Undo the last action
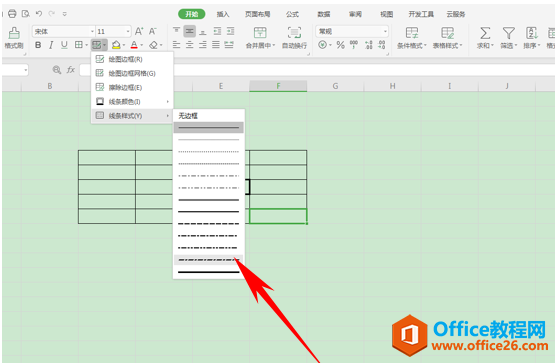Image resolution: width=555 pixels, height=363 pixels. pos(39,14)
